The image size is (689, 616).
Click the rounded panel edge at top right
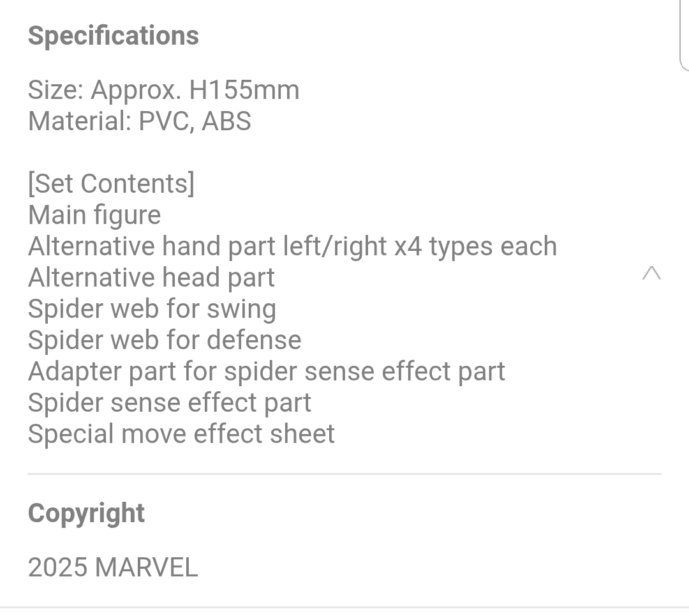click(x=684, y=35)
